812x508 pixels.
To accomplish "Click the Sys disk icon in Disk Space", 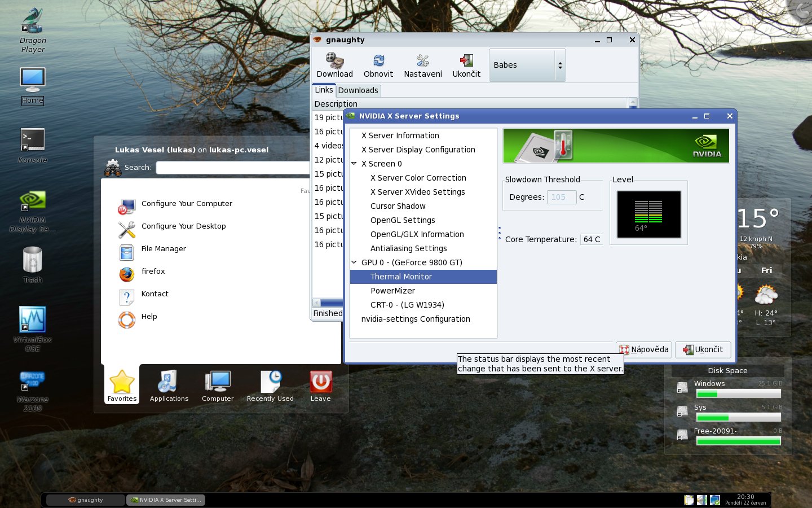I will coord(682,411).
